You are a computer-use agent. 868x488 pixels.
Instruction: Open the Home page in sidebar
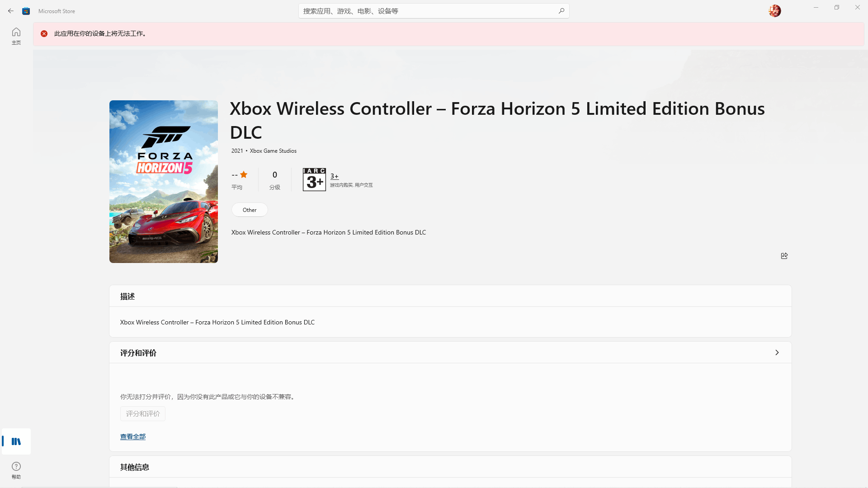[16, 36]
